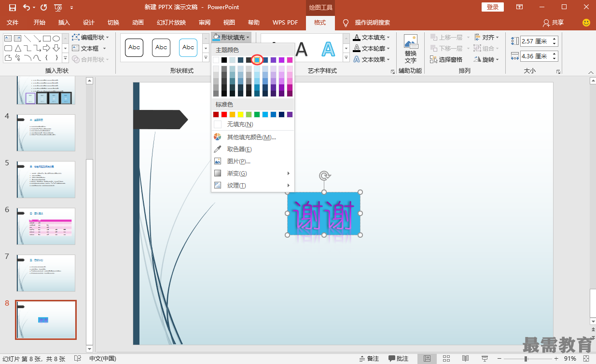Select slide 4 thumbnail

(46, 133)
